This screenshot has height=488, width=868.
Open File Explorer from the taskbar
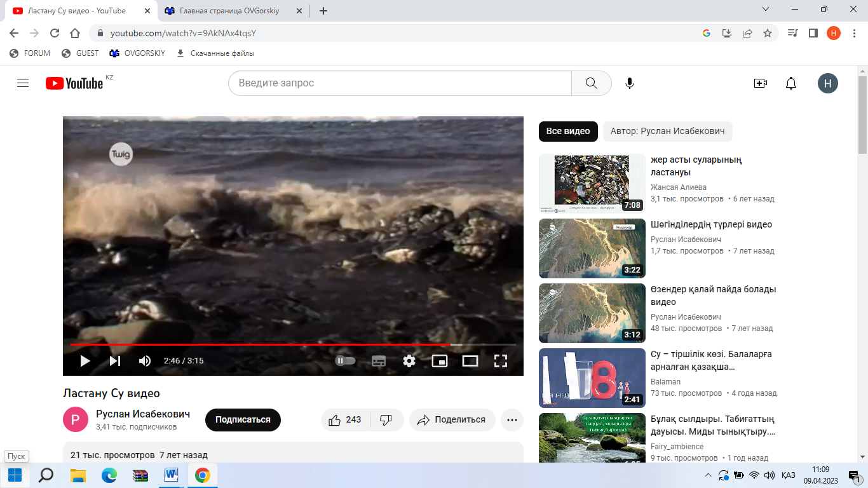pos(78,475)
